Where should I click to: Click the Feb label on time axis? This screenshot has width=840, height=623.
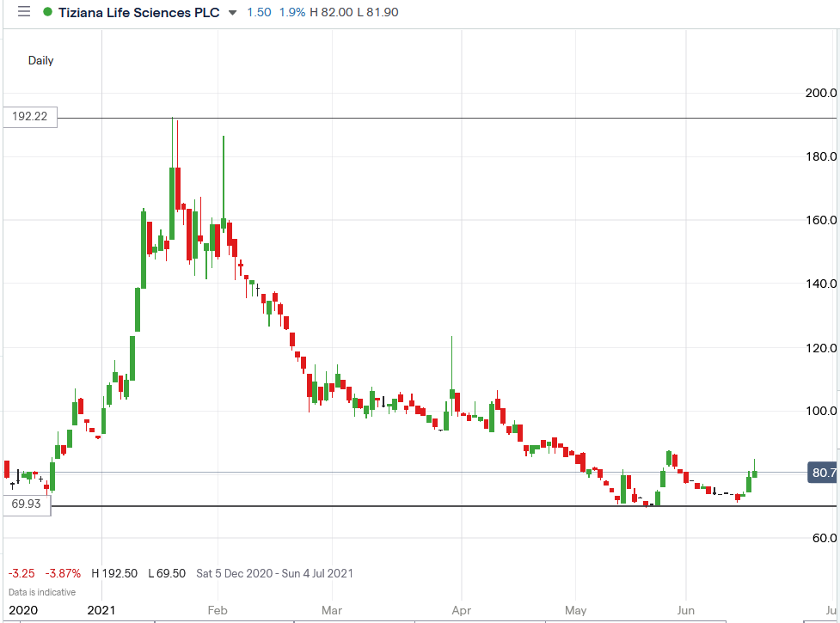(217, 611)
